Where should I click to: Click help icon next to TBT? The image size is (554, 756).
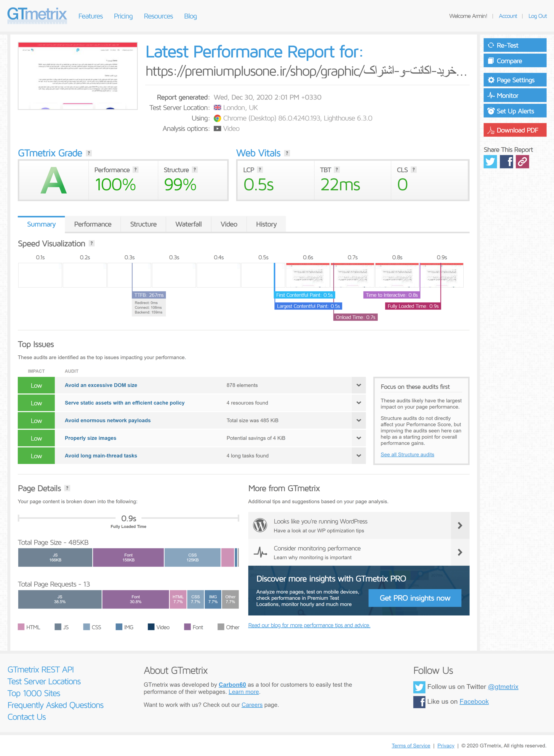[337, 170]
